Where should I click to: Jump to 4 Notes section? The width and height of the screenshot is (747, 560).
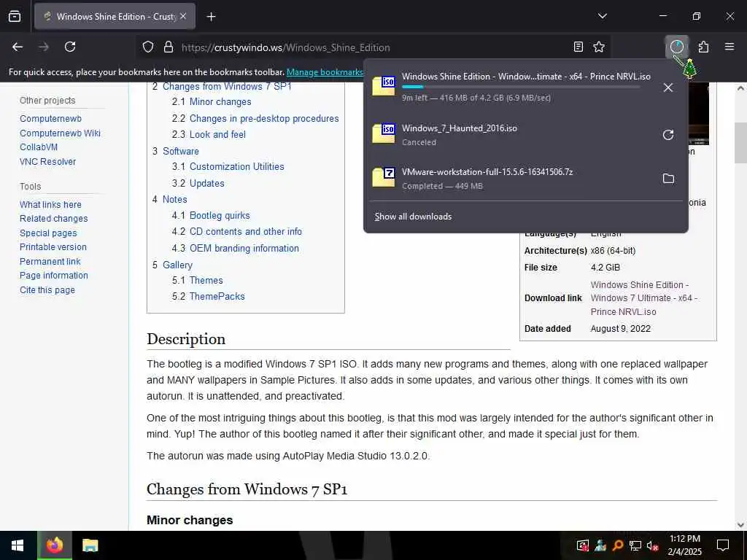point(169,200)
